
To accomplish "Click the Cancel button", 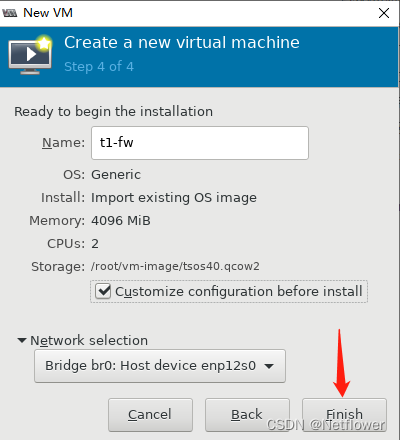I will tap(150, 415).
